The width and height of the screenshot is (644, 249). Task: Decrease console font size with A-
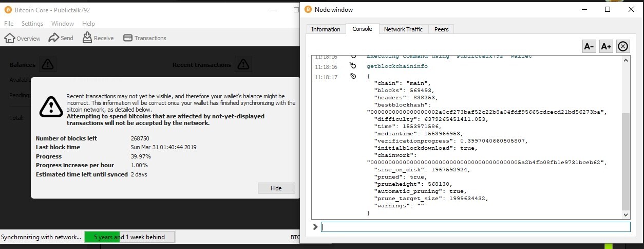(x=589, y=46)
